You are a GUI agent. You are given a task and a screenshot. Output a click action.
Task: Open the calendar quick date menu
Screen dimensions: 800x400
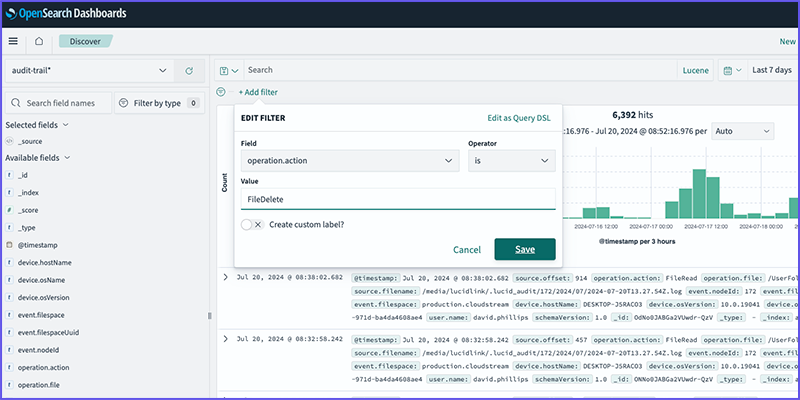pyautogui.click(x=733, y=70)
